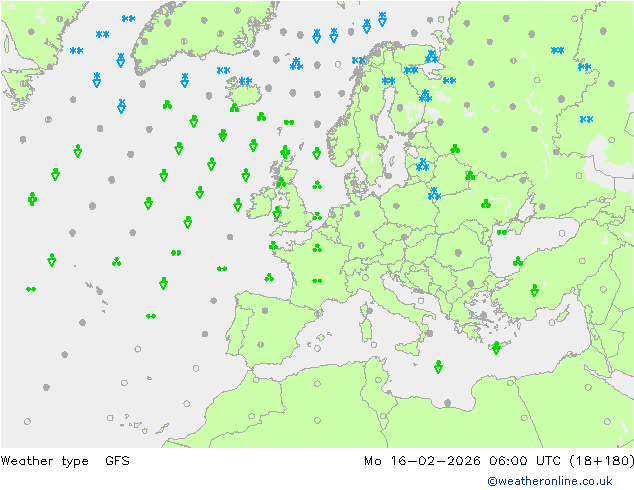Open the weatheronline.co.uk copyright link
Screen dimensions: 634x490
pyautogui.click(x=550, y=481)
